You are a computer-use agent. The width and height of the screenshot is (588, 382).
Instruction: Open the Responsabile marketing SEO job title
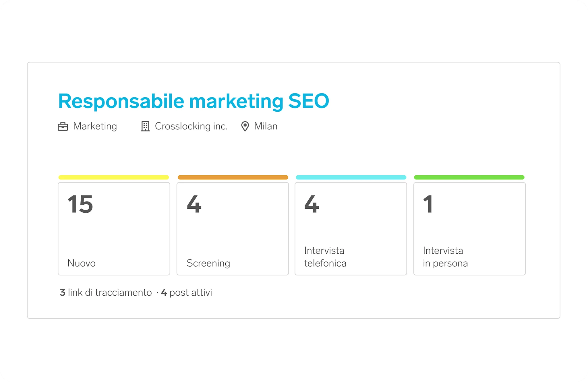click(194, 101)
